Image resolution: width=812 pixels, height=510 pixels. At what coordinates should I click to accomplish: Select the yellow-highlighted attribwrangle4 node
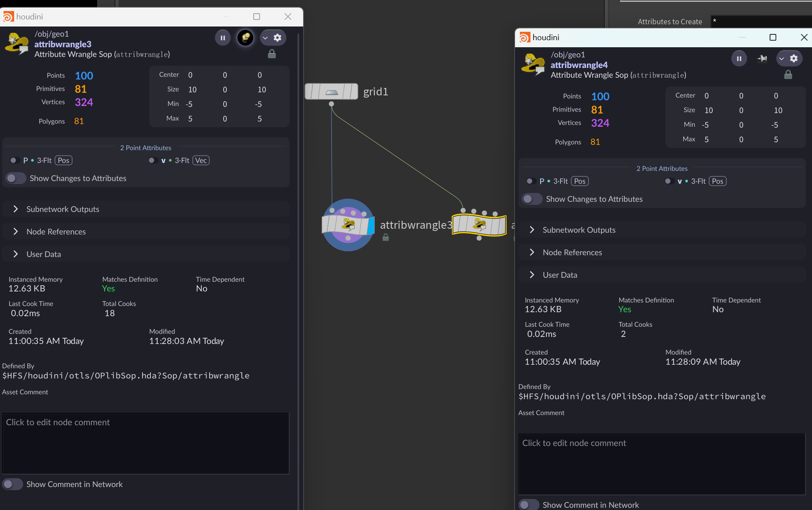pos(479,225)
